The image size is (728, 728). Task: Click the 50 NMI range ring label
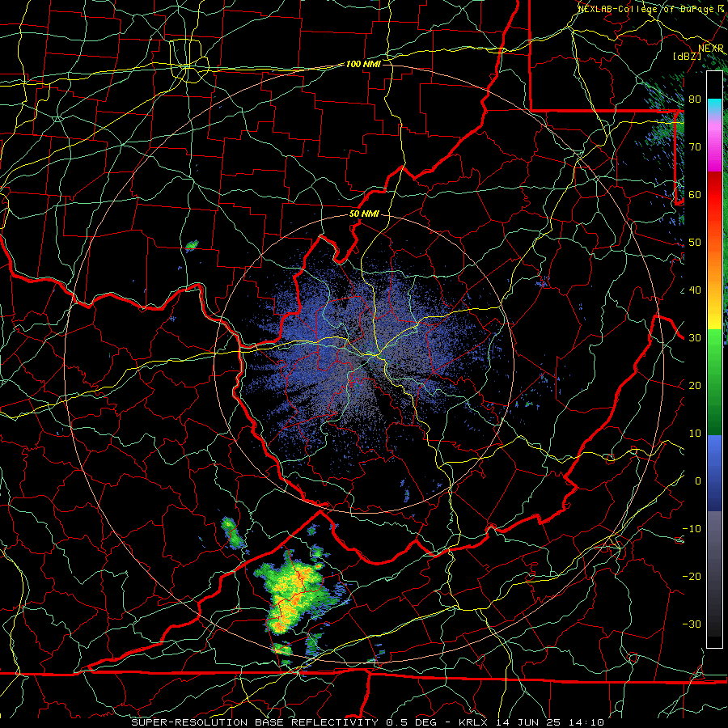[364, 214]
